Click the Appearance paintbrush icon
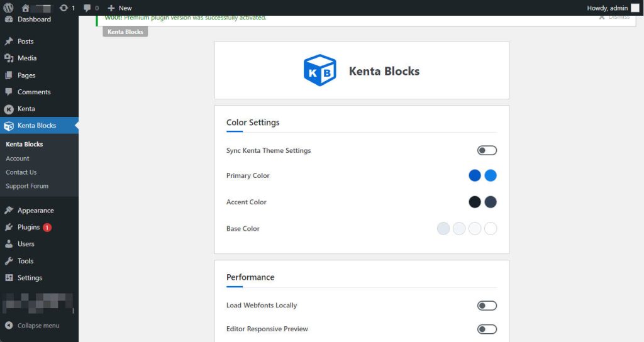The height and width of the screenshot is (342, 644). 9,211
